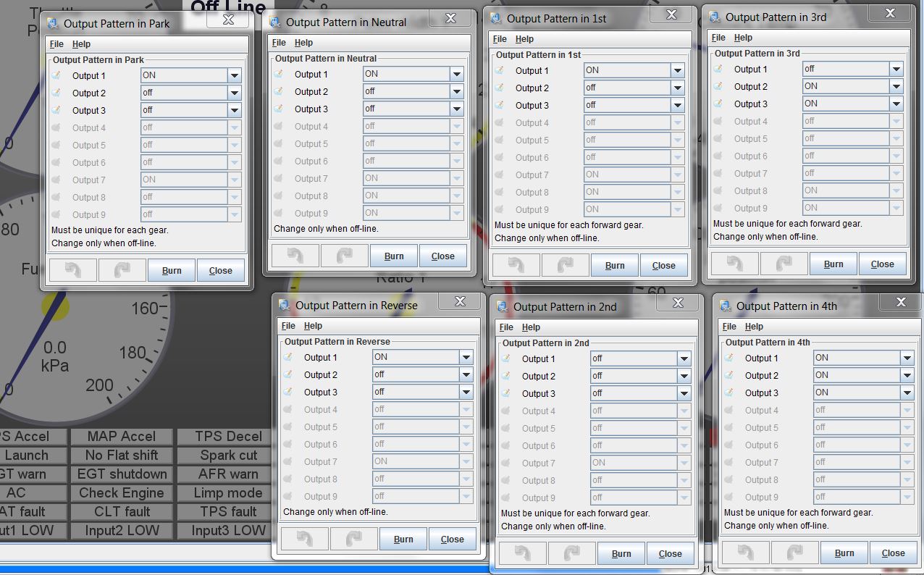
Task: Click the undo arrow in the Park dialog
Action: tap(72, 271)
